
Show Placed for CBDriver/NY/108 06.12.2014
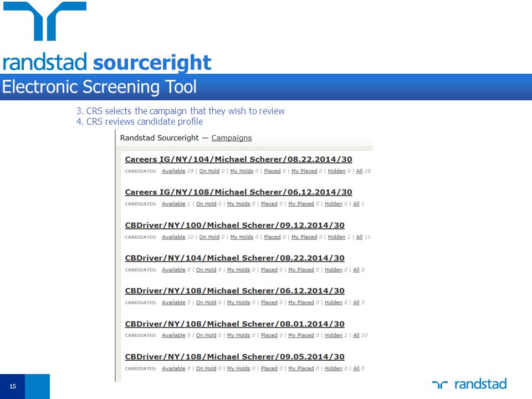click(x=269, y=303)
